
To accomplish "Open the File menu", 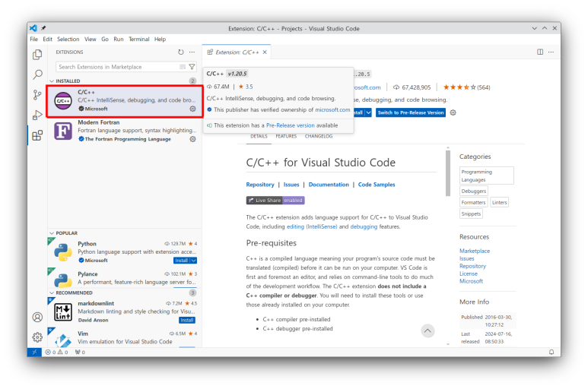I will point(33,39).
